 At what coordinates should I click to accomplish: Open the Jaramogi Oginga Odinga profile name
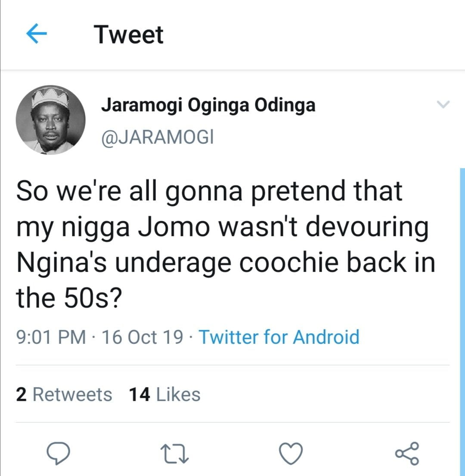point(208,105)
